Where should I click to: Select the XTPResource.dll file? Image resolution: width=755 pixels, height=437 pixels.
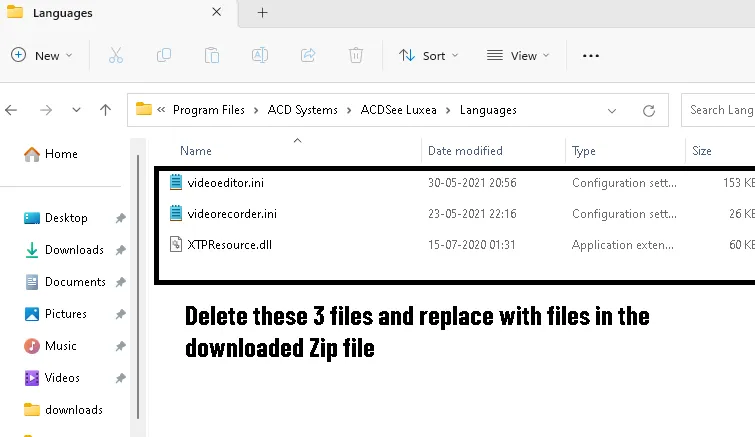(227, 243)
